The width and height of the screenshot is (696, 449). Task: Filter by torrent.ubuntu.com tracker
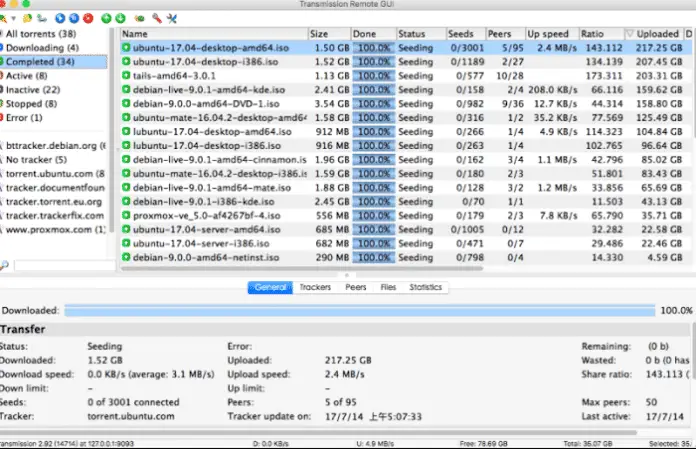point(53,173)
